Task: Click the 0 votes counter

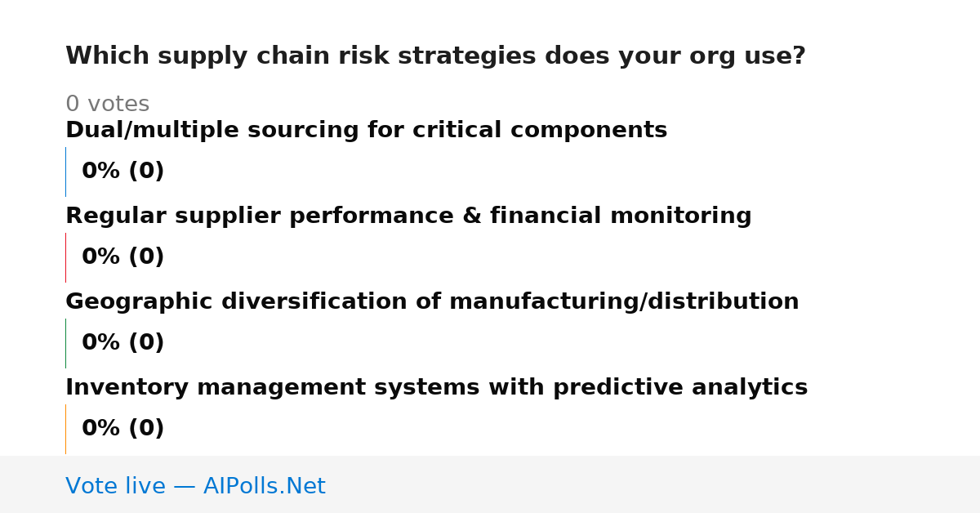Action: click(107, 105)
